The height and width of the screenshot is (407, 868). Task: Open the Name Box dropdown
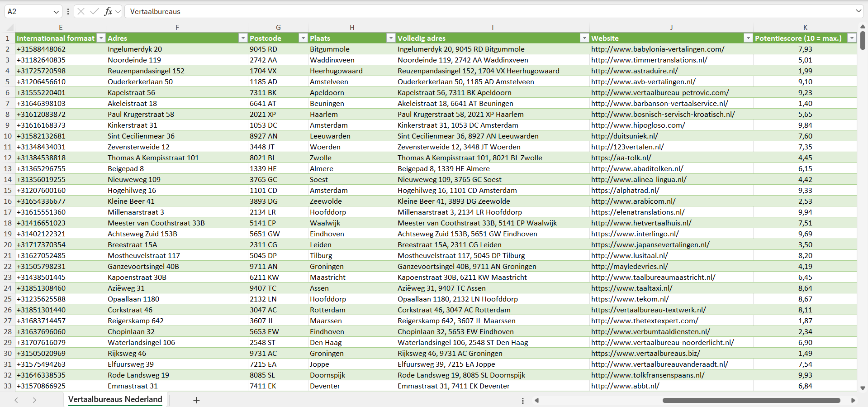(56, 11)
